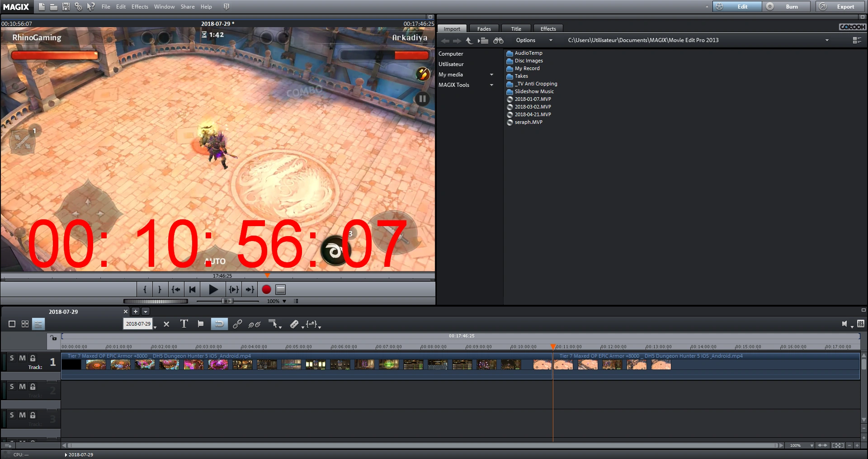Click the group objects chain-link icon
Screen dimensions: 868x459
click(x=237, y=324)
